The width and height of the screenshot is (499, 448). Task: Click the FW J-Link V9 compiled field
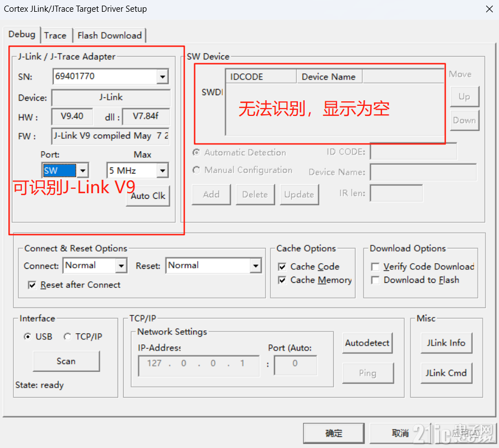pyautogui.click(x=110, y=136)
